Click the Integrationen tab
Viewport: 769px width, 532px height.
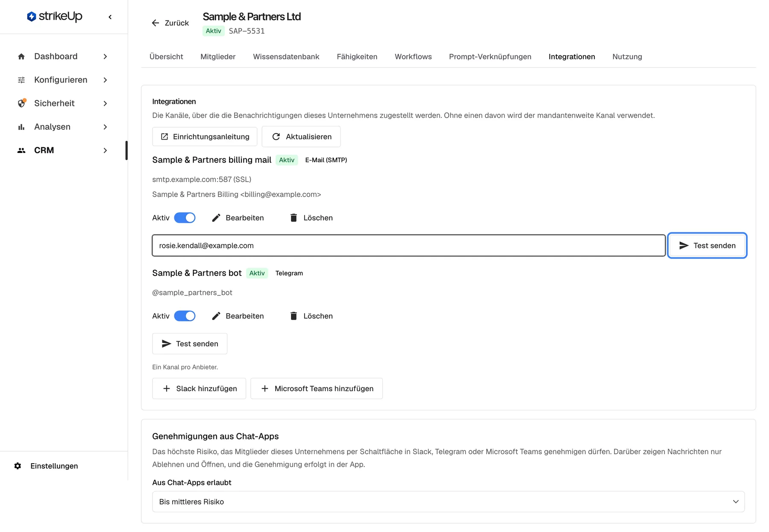[x=572, y=57]
